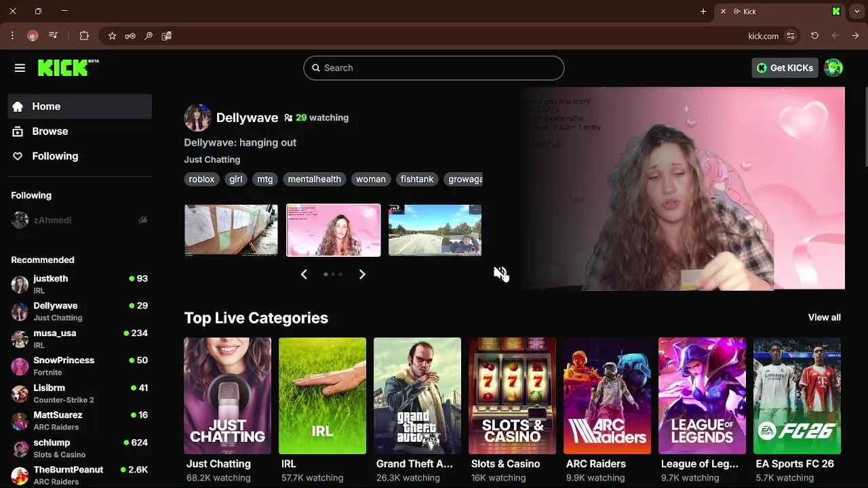
Task: Click the Just Chatting category link under Dellywave
Action: 212,160
